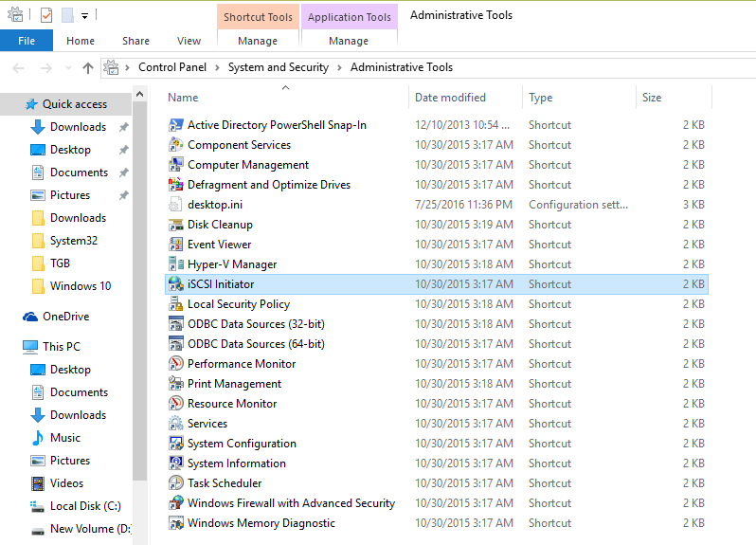The height and width of the screenshot is (545, 756).
Task: Open the Customize Quick Access Toolbar dropdown
Action: [85, 16]
